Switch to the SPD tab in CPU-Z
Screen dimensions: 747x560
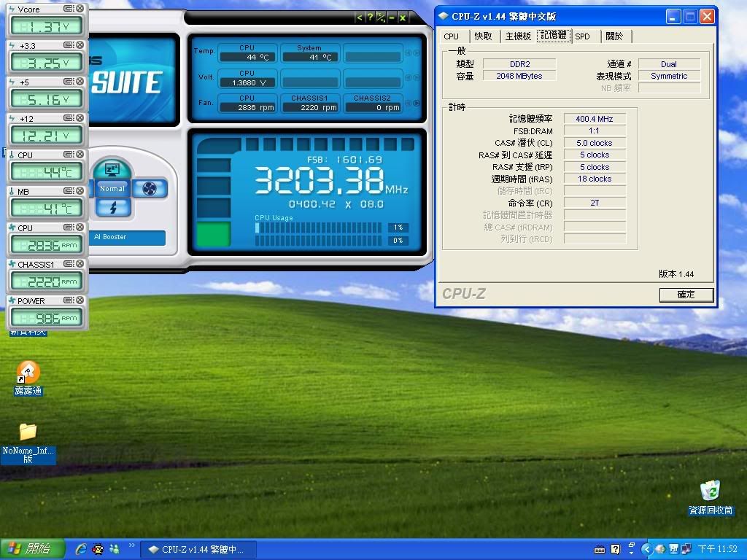(582, 36)
